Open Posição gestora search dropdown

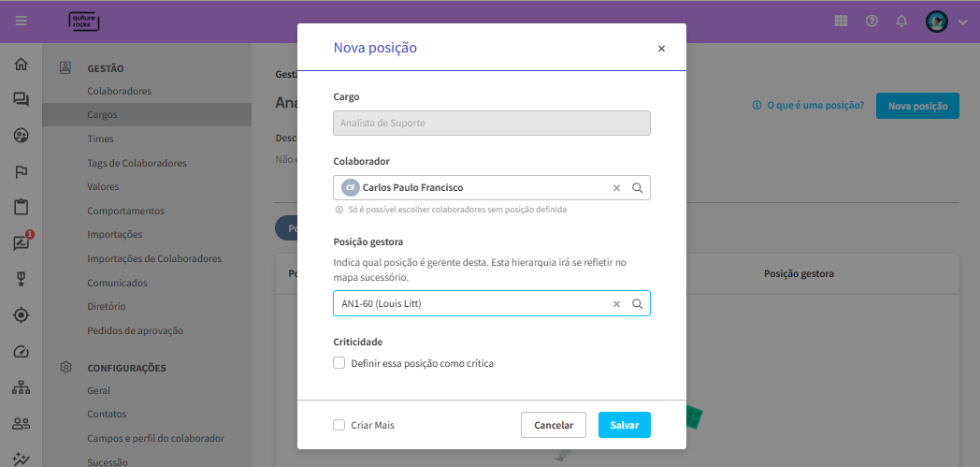point(638,304)
